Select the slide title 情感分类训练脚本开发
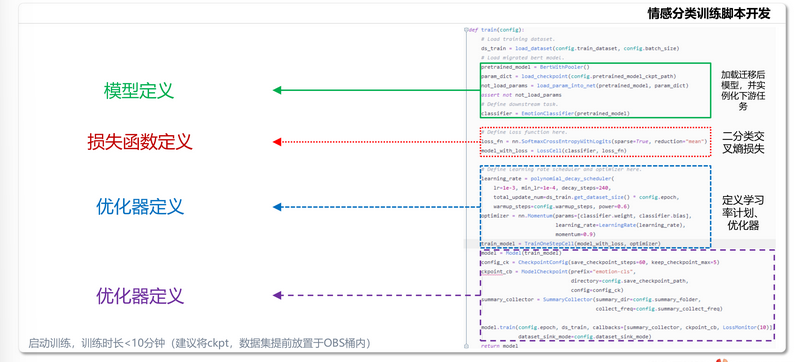Screen dimensions: 795x362 (709, 14)
